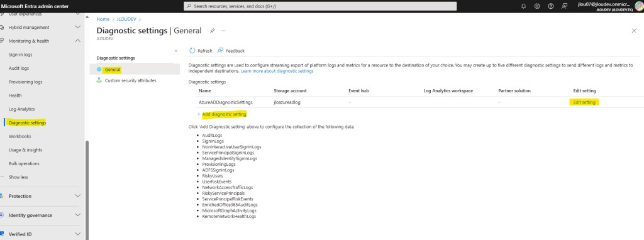Click the Refresh button label

click(205, 51)
